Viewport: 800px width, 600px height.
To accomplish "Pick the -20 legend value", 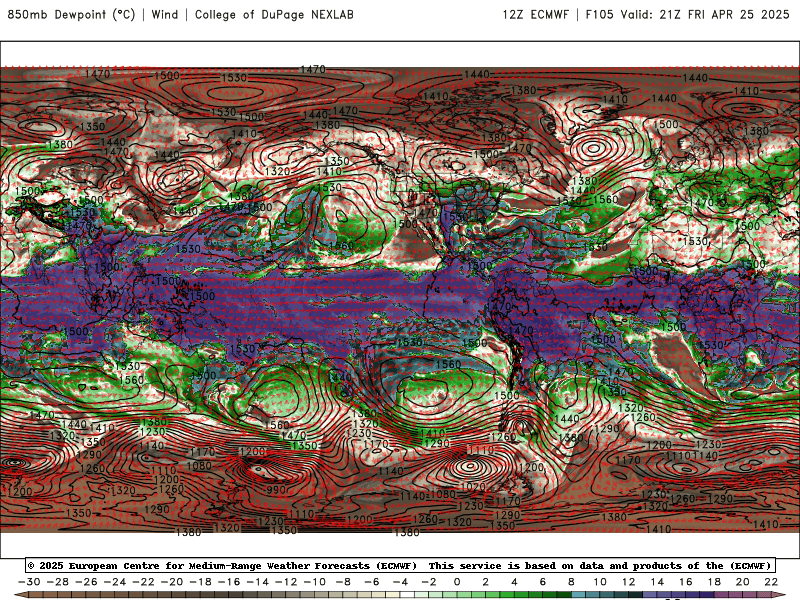I will click(x=172, y=582).
